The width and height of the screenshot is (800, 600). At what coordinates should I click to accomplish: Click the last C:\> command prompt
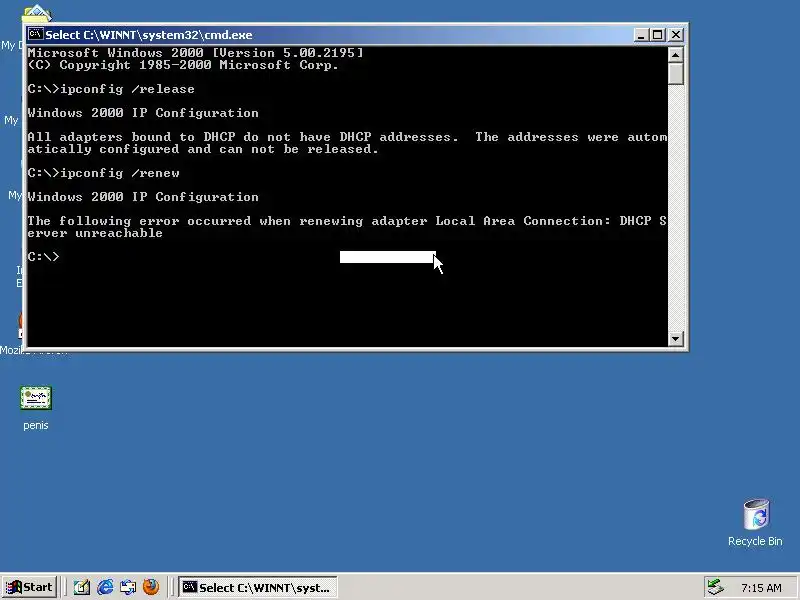[x=43, y=257]
